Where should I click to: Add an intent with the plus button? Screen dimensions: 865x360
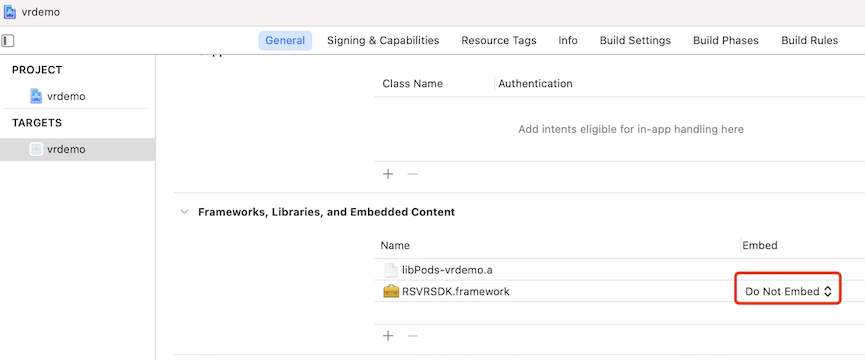(x=388, y=174)
